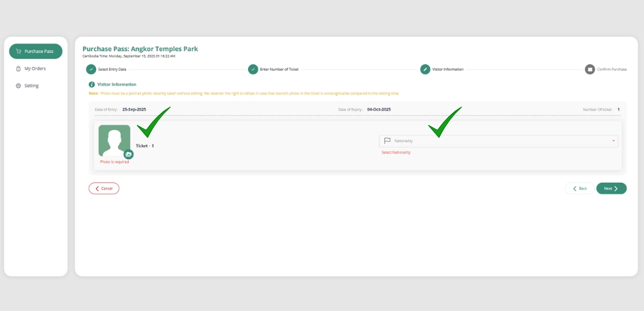
Task: Click the Cancel button
Action: coord(104,189)
